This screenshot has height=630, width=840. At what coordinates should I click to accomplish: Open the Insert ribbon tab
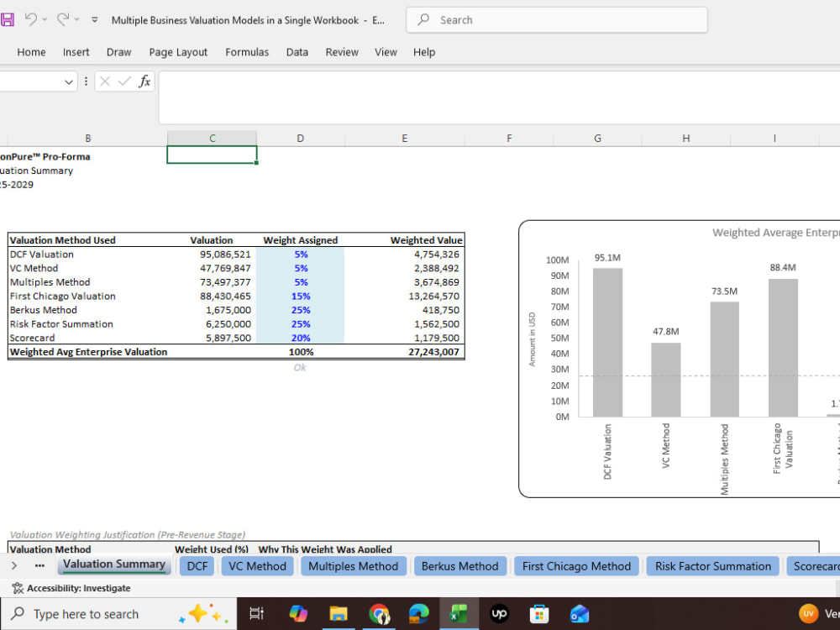[x=76, y=52]
